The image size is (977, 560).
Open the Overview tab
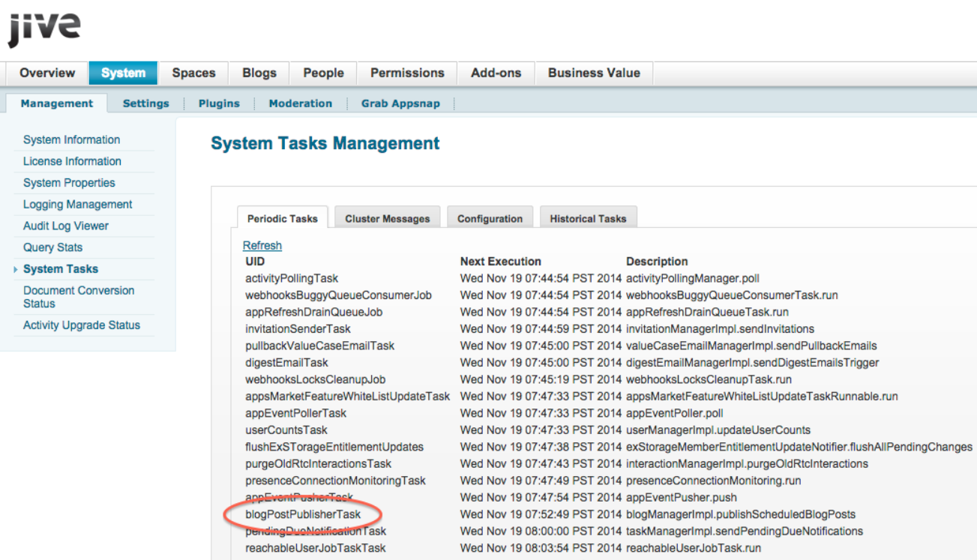coord(47,73)
